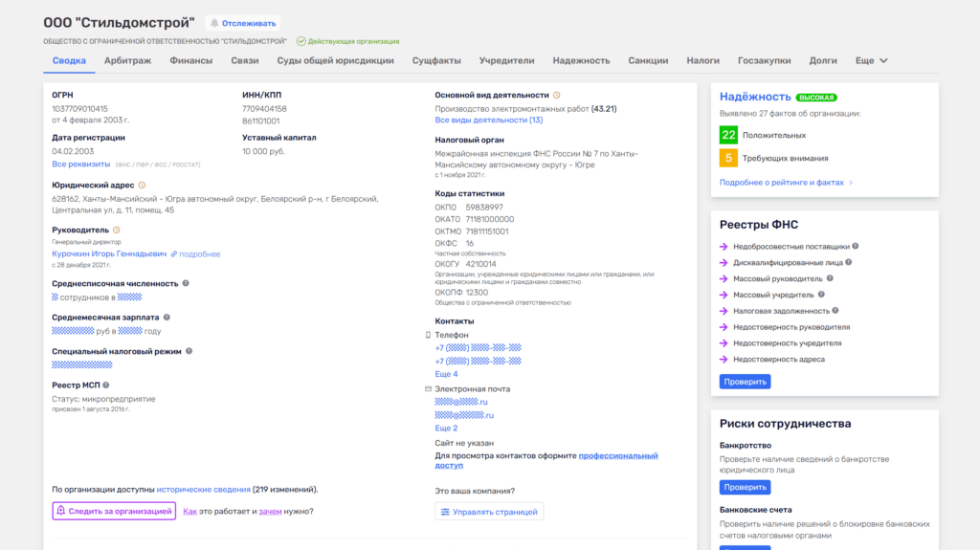Click arrow icon beside Недостоверность адреса

pos(724,360)
